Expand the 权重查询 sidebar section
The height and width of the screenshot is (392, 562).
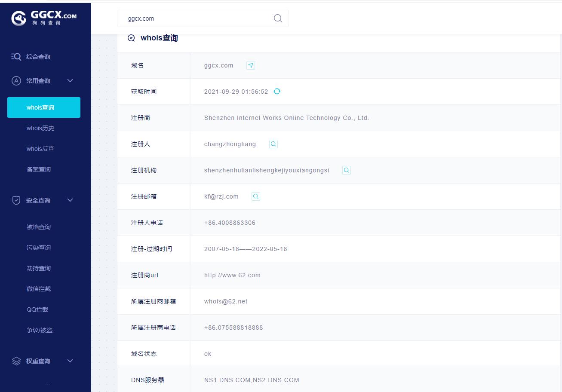(x=70, y=361)
